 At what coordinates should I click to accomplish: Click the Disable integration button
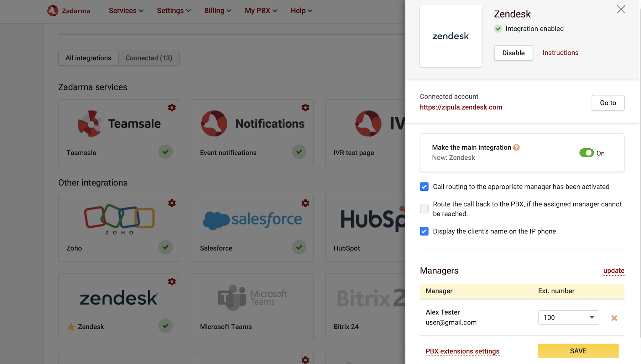point(514,53)
